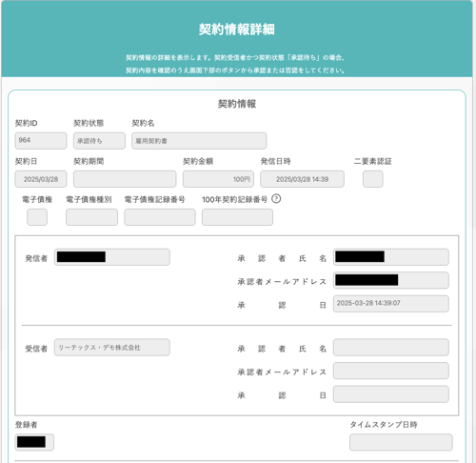Click the 100年契約記録番号 input field

[237, 217]
